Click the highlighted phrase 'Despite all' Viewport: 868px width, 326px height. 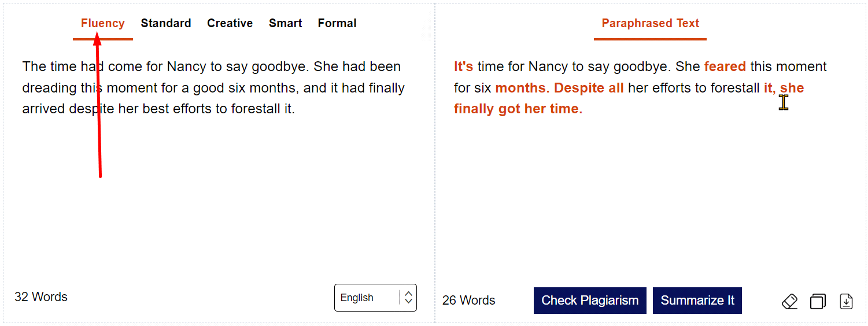[589, 88]
